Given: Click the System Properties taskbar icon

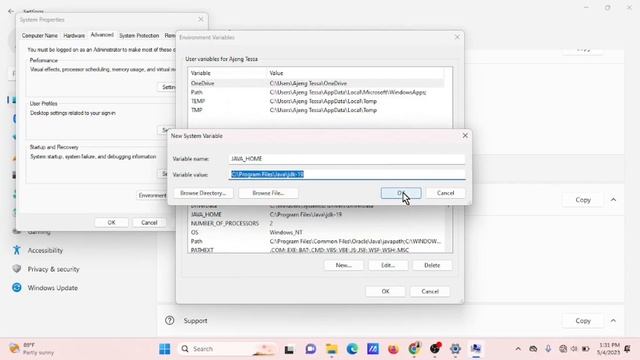Looking at the screenshot, I should [x=476, y=349].
